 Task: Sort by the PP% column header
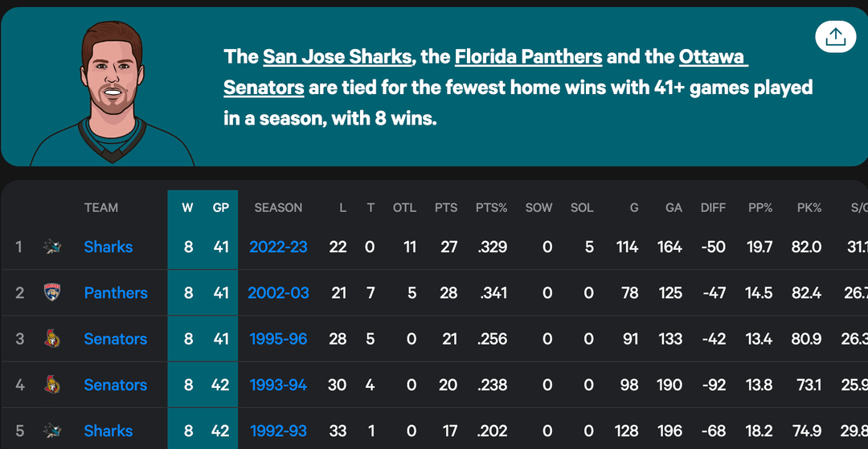pos(759,208)
